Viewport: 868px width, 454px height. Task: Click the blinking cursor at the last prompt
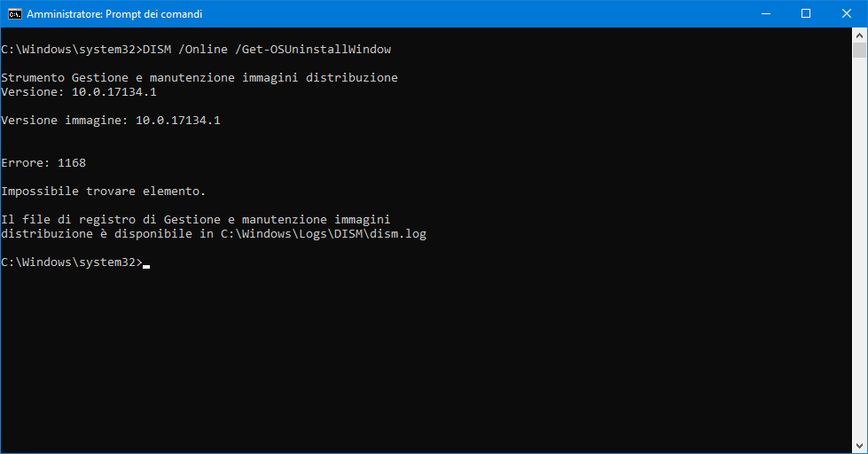pyautogui.click(x=146, y=264)
